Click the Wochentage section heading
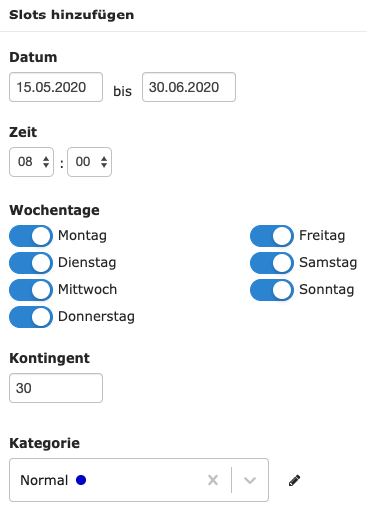Screen dimensions: 367x513 pyautogui.click(x=54, y=210)
